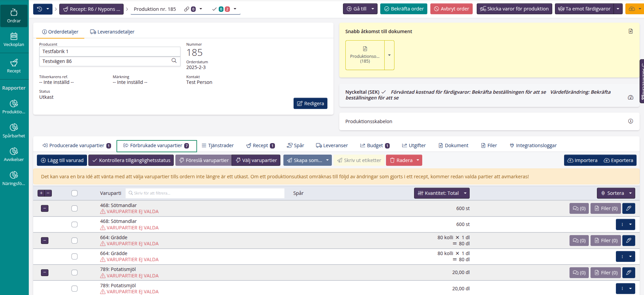Click the Bekräfta order button

tap(404, 9)
